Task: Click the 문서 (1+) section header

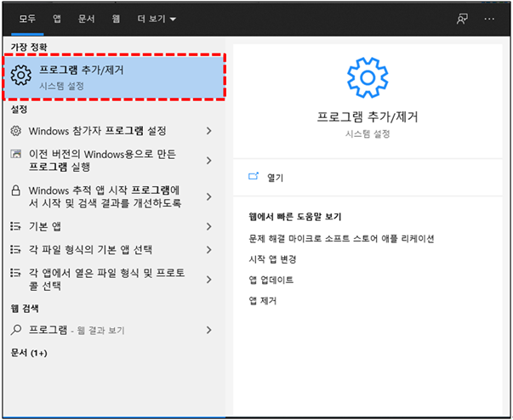Action: [x=29, y=353]
